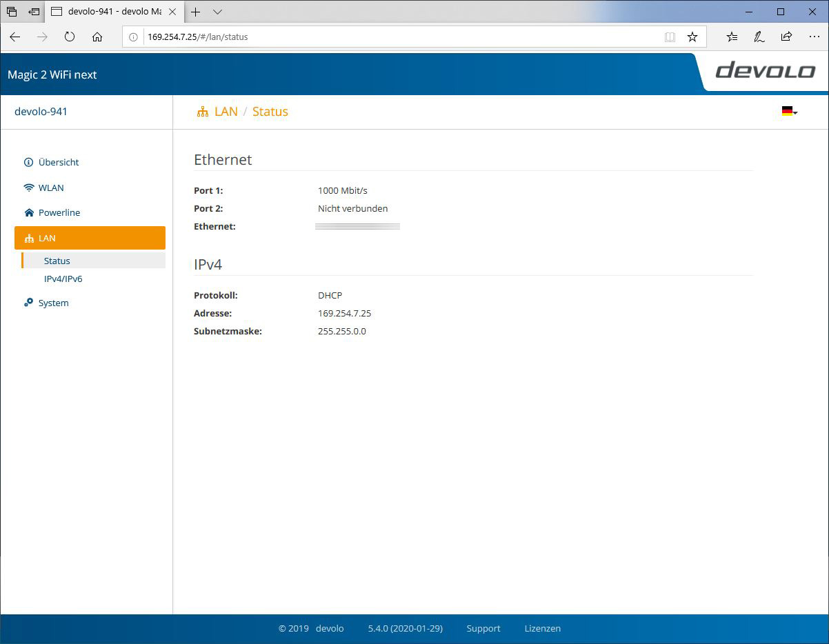Open a new tab with plus icon
829x644 pixels.
click(196, 12)
